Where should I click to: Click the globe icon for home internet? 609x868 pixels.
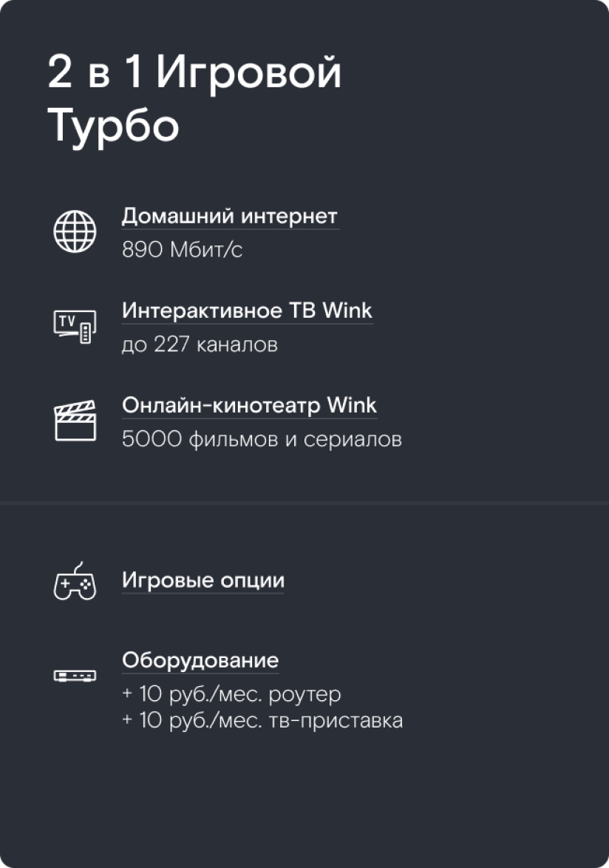75,231
